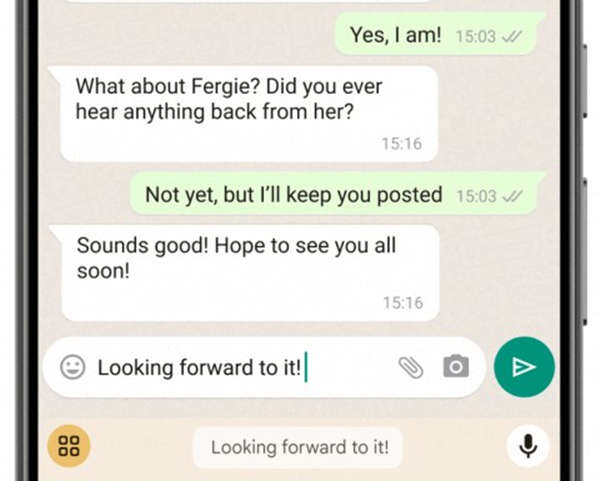Open the camera from the message bar
Viewport: 600px width, 481px height.
click(x=456, y=367)
